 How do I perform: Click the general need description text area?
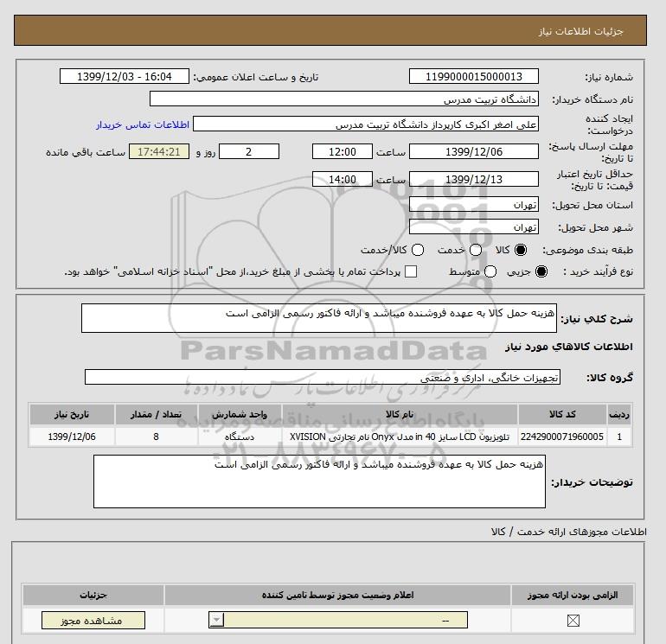[319, 318]
